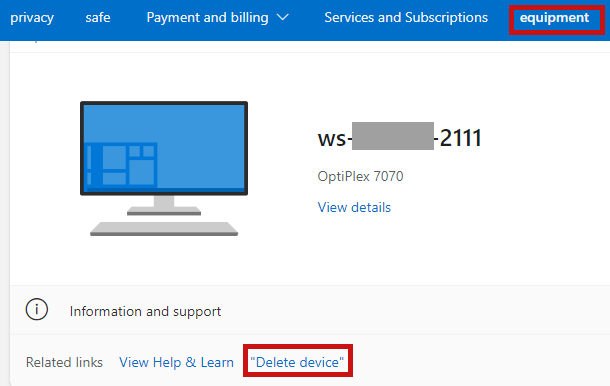610x386 pixels.
Task: Select the OptiPlex 7070 model text
Action: [x=360, y=176]
